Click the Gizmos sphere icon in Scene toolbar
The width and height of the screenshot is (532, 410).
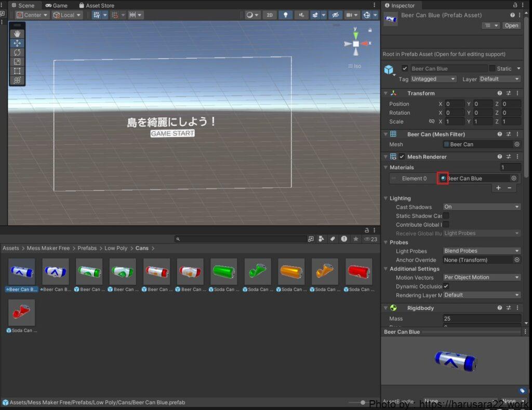367,15
